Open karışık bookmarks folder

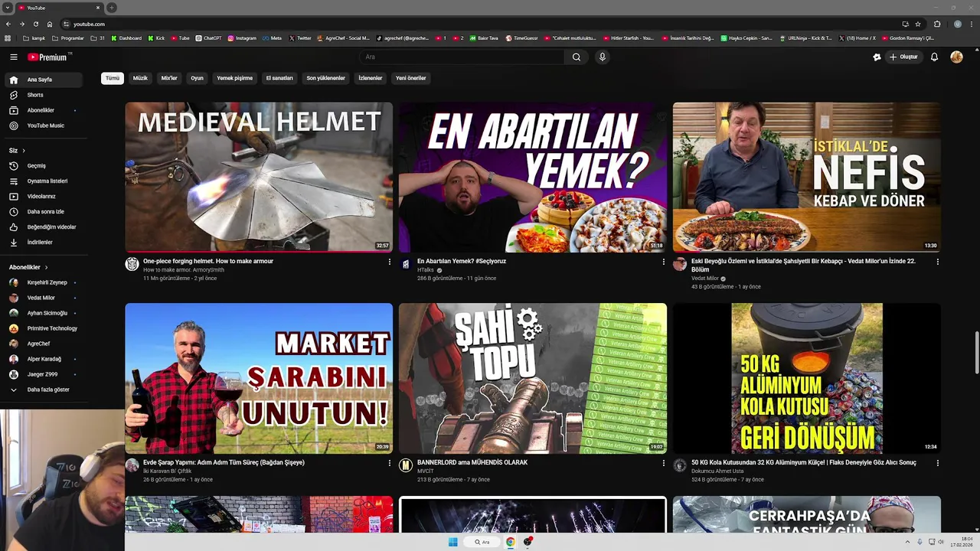(34, 37)
